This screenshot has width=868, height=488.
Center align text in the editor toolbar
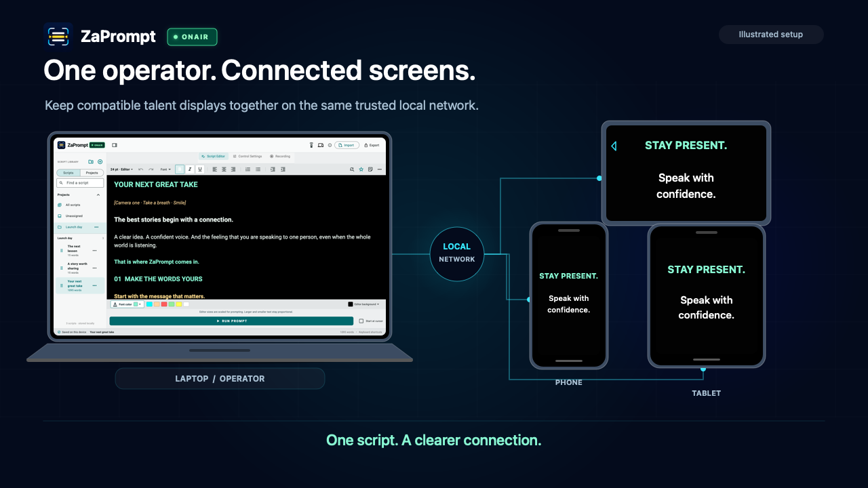click(224, 169)
